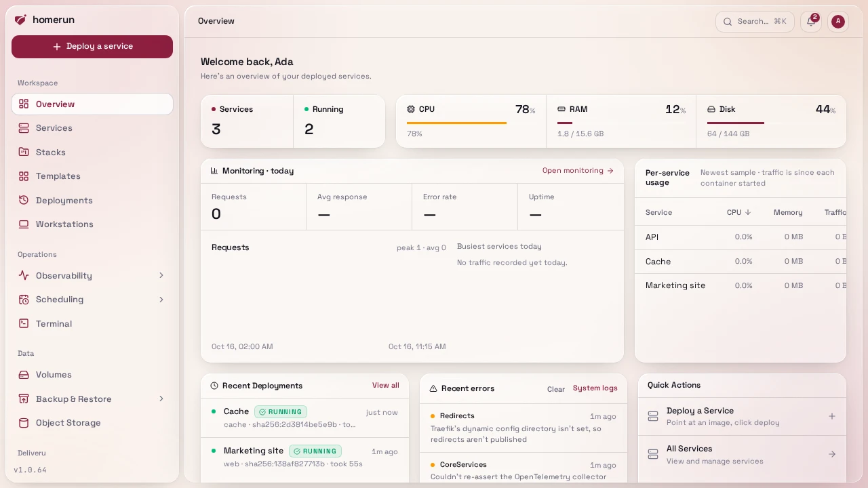Click the Volumes drive icon
The height and width of the screenshot is (488, 868).
(24, 375)
